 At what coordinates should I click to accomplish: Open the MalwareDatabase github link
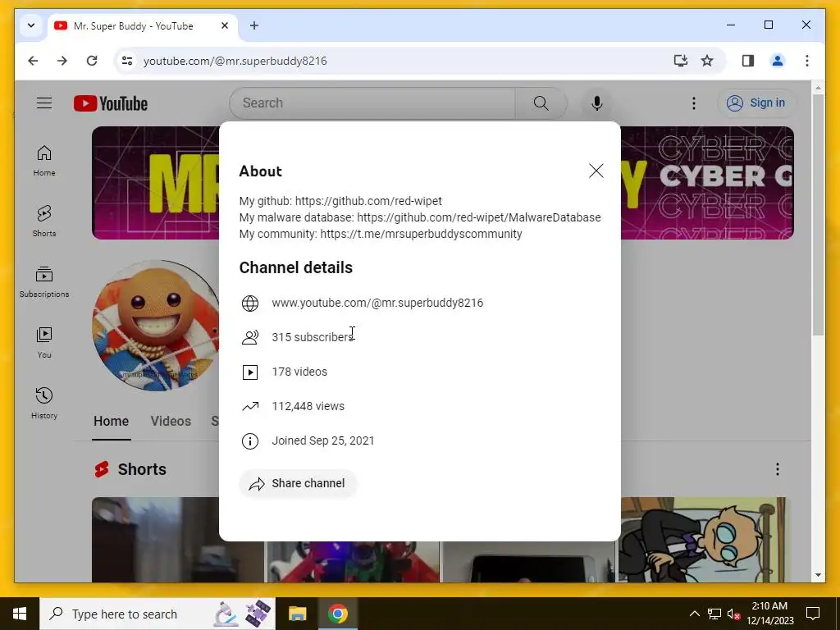(x=478, y=217)
